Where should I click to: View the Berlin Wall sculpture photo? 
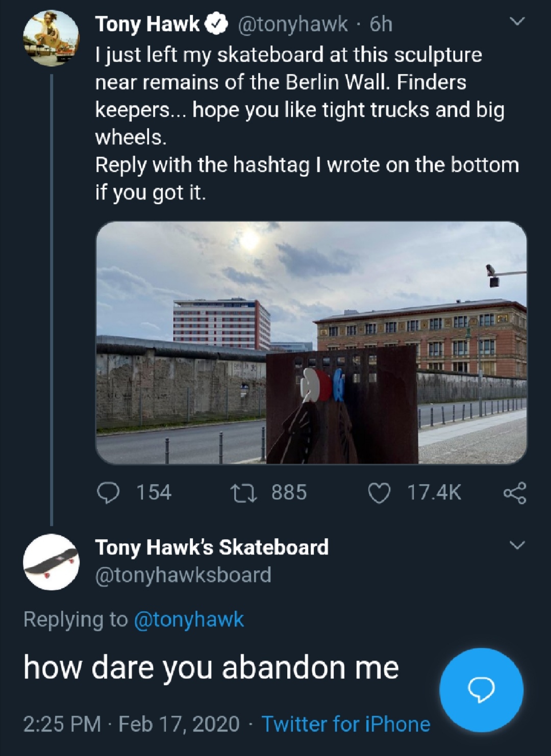[311, 342]
